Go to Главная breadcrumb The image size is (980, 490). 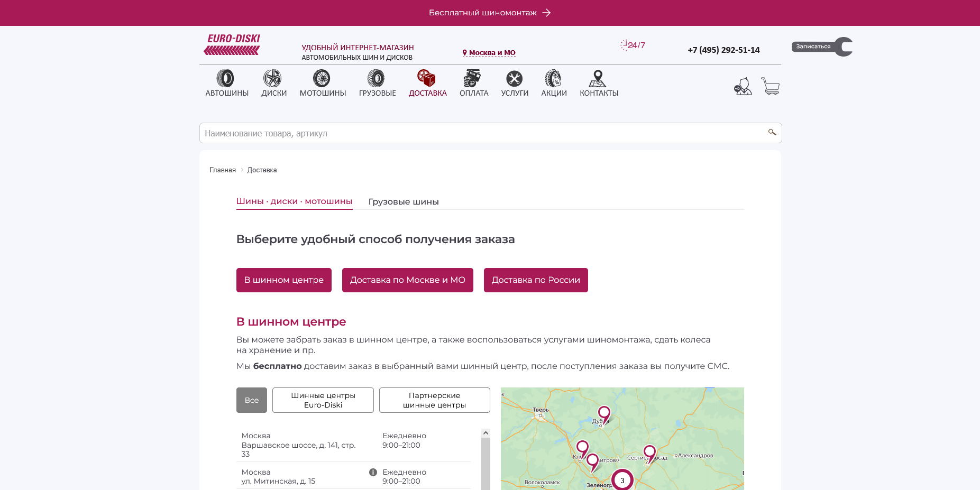(223, 170)
